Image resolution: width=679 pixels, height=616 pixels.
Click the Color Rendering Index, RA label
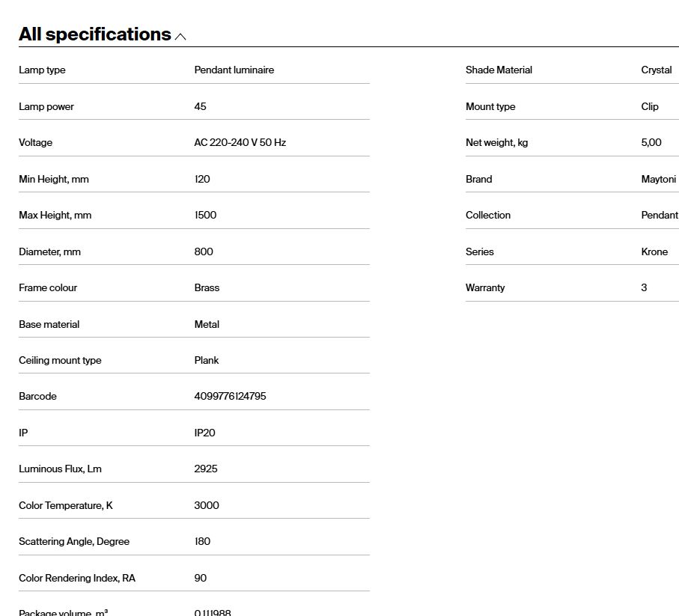77,579
